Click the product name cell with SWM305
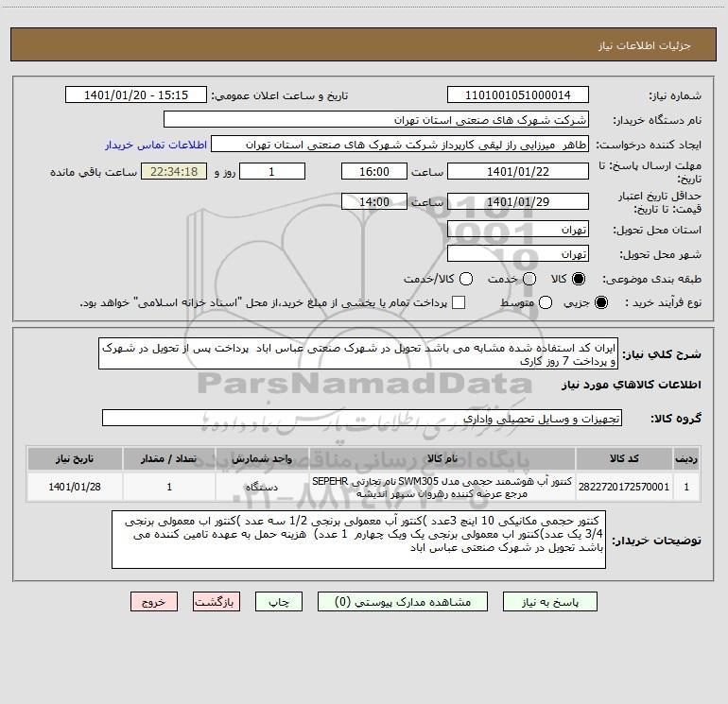728x704 pixels. click(x=442, y=487)
